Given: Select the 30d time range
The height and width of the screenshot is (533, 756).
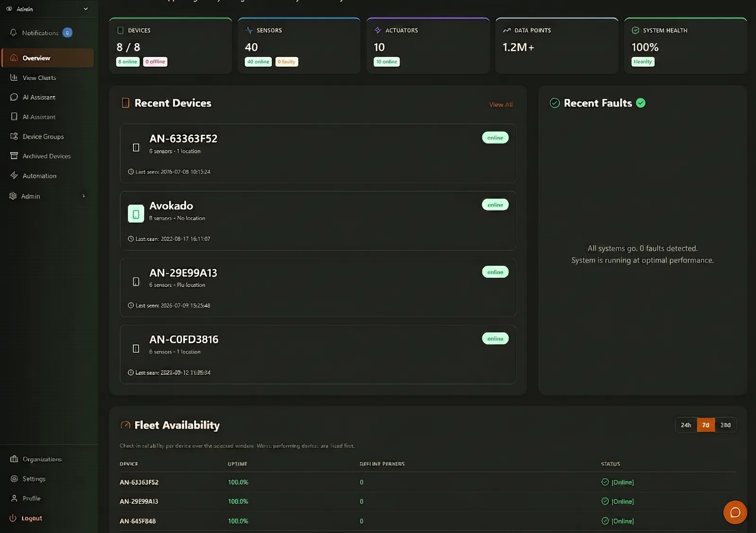Looking at the screenshot, I should coord(725,425).
